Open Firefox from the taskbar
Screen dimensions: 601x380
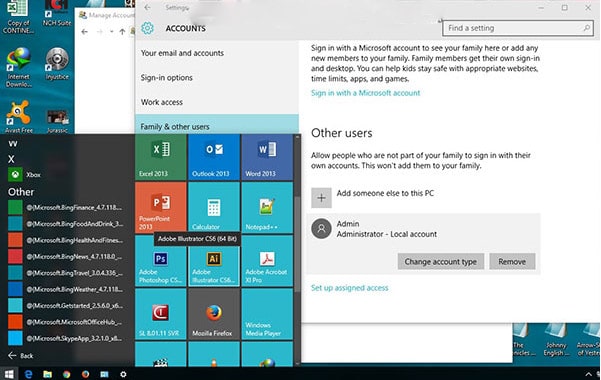pyautogui.click(x=85, y=374)
